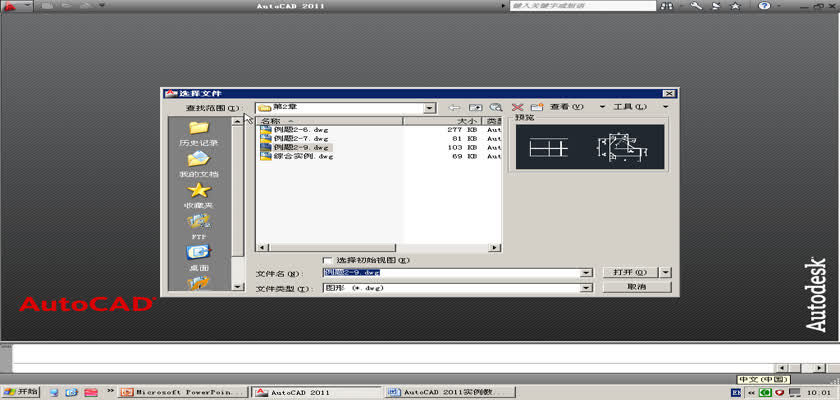Click file list scroll right arrow

tap(496, 247)
